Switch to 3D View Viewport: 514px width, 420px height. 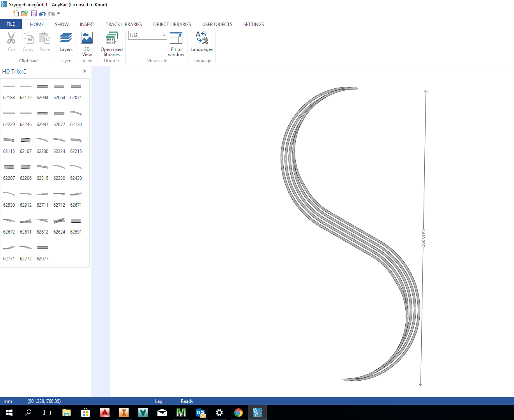[87, 44]
